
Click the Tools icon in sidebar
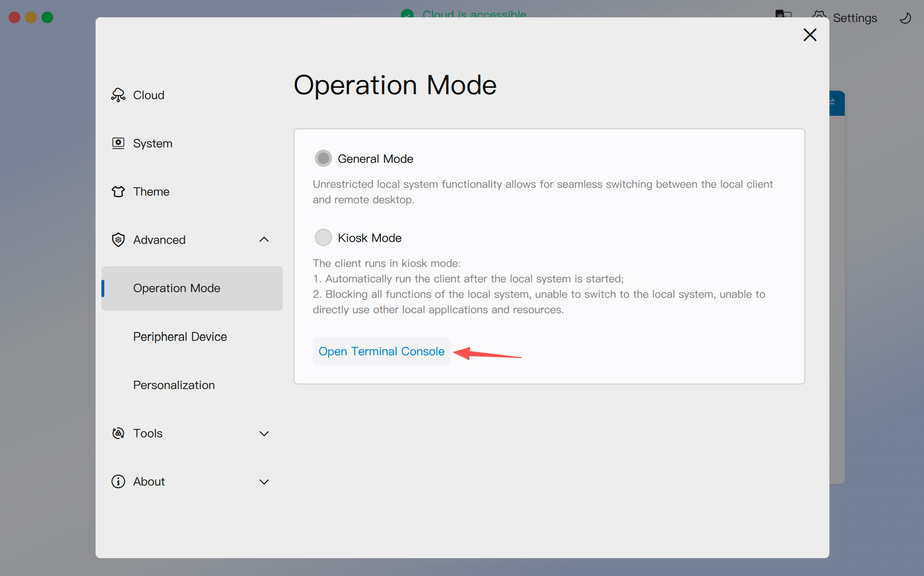click(118, 433)
